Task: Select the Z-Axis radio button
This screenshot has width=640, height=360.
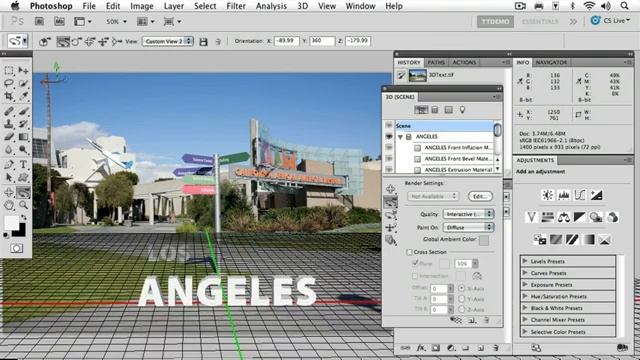Action: tap(462, 310)
